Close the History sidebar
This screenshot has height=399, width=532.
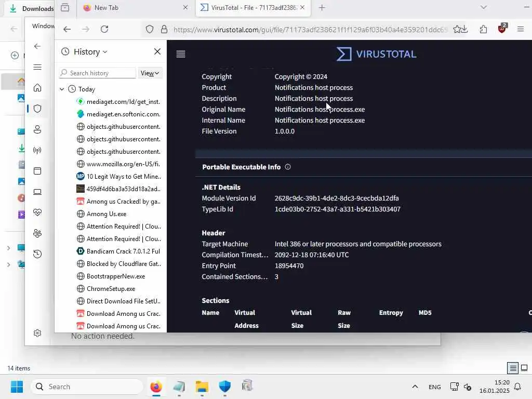point(157,51)
